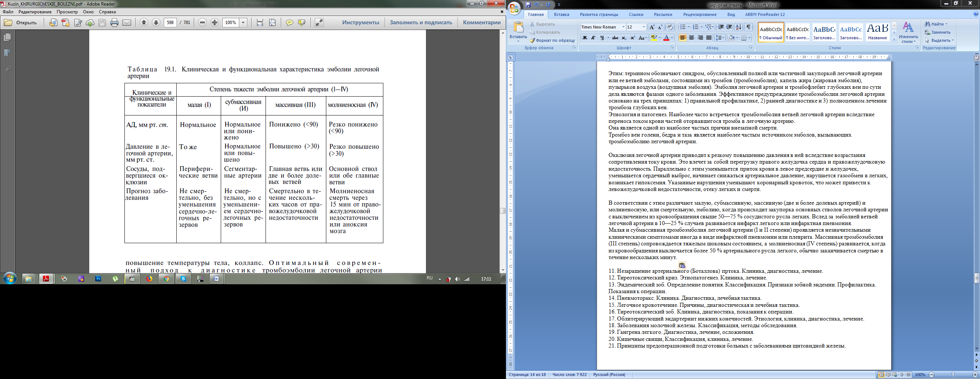The width and height of the screenshot is (980, 379).
Task: Sort the selection with the A-Я sort icon
Action: point(739,27)
